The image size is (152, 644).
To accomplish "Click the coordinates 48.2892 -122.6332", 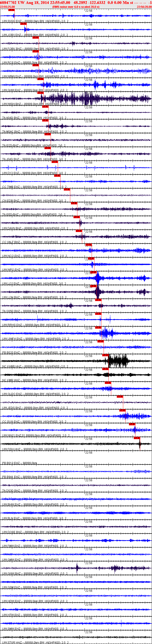I will tap(89, 3).
